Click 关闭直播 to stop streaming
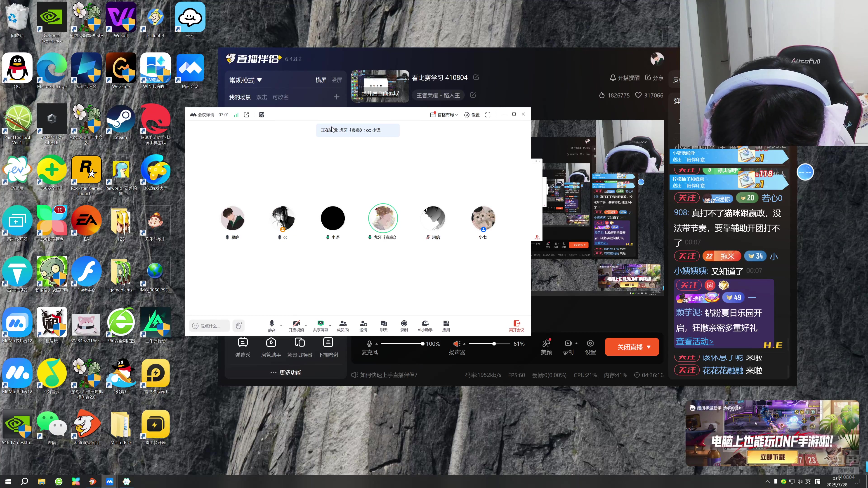Screen dimensions: 868x488 (632, 347)
